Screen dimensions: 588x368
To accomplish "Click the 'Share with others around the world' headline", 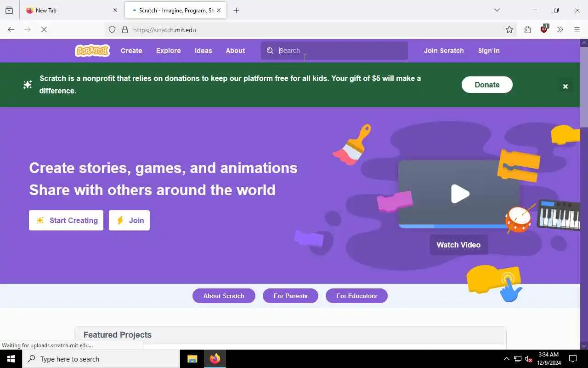I will (153, 190).
